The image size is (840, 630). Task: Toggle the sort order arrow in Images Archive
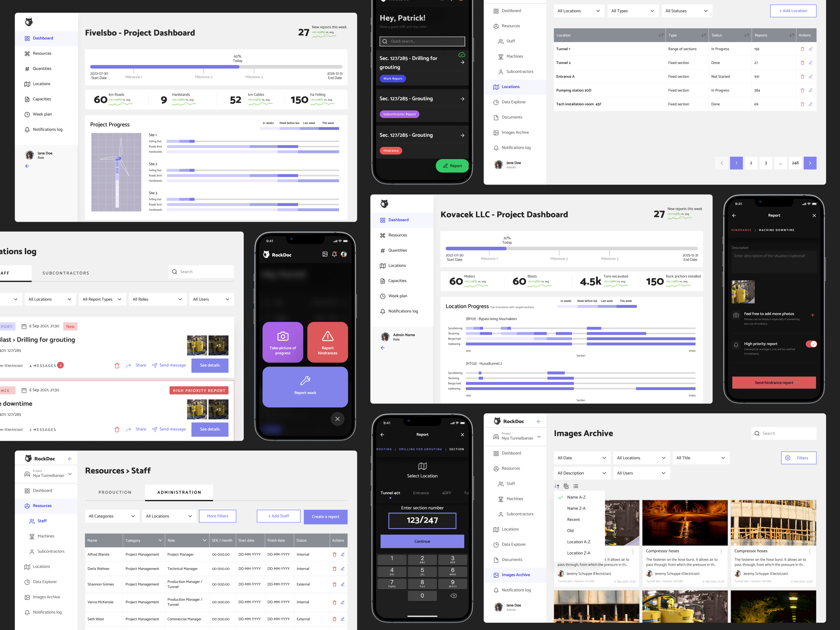click(x=557, y=486)
